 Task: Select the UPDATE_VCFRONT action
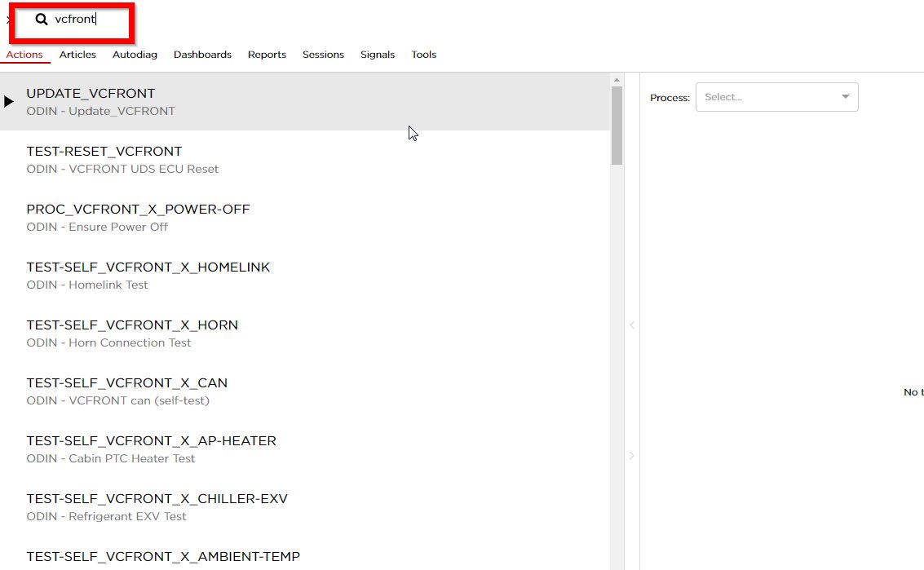pyautogui.click(x=305, y=101)
